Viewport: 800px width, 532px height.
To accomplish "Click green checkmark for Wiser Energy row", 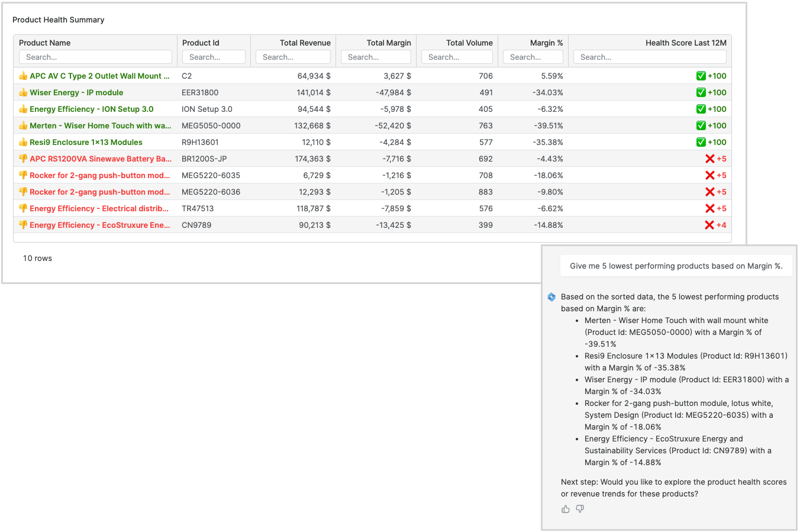I will click(x=701, y=92).
